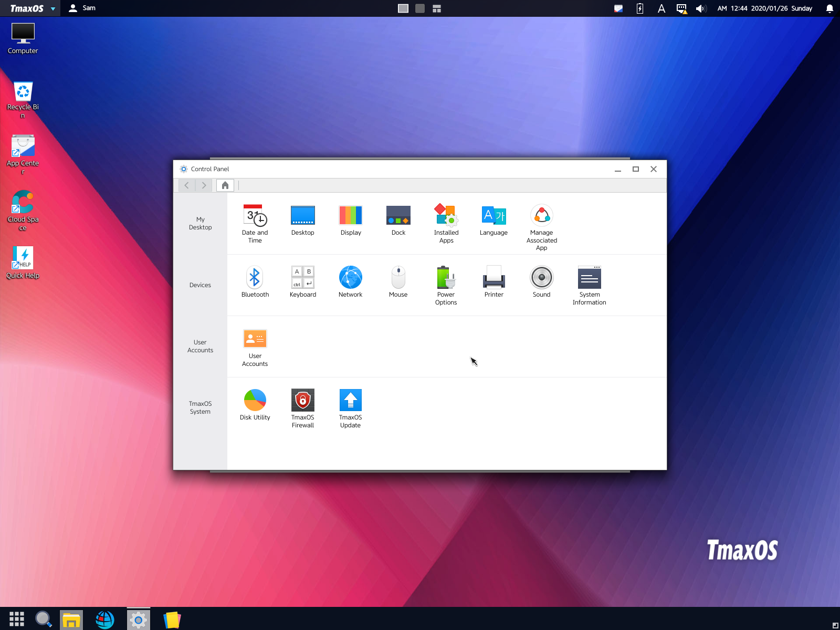This screenshot has height=630, width=840.
Task: Click the back navigation arrow
Action: click(187, 185)
